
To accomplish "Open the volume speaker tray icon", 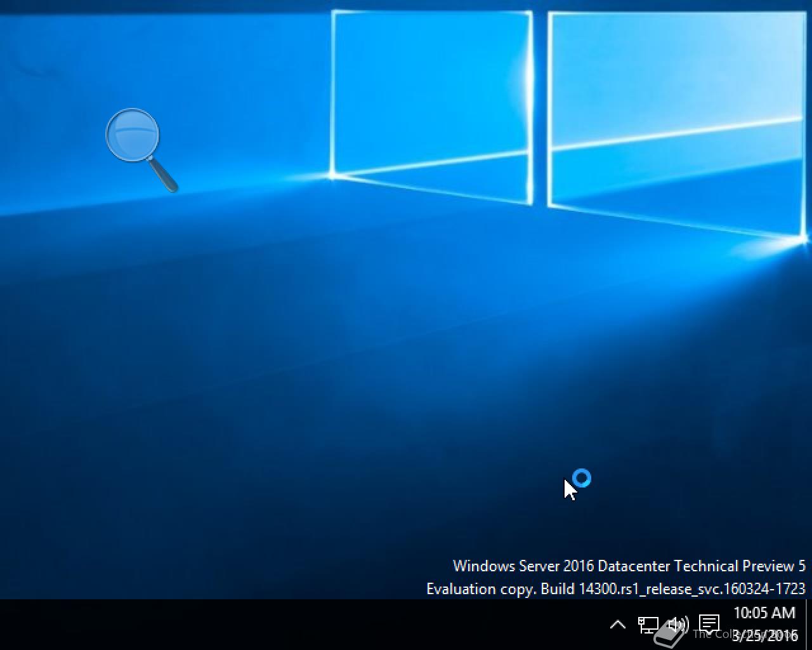I will click(678, 625).
